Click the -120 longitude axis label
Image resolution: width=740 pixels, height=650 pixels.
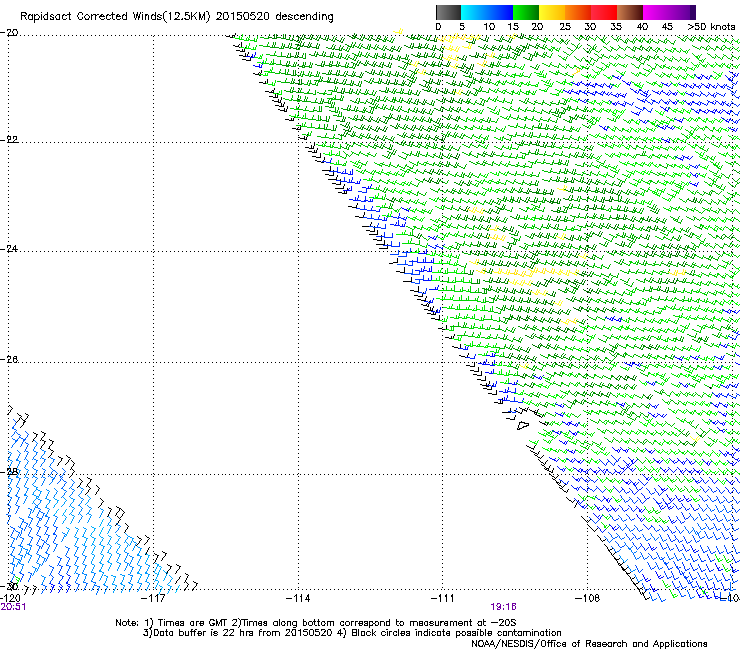(x=10, y=599)
